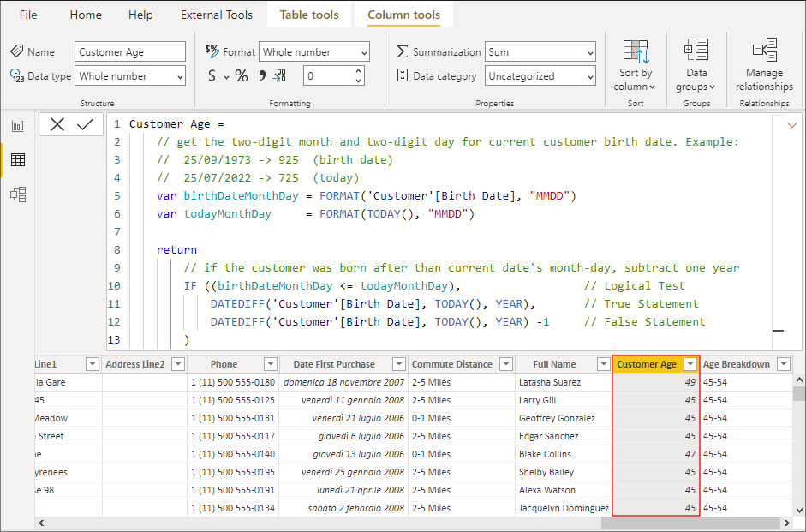This screenshot has width=806, height=532.
Task: Click the Format icon in Formatting group
Action: coord(212,51)
